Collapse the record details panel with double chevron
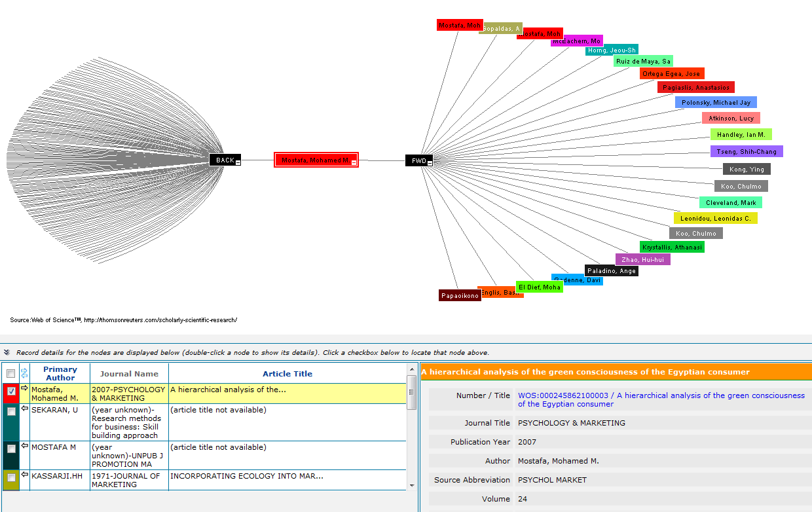This screenshot has height=512, width=812. click(x=7, y=352)
